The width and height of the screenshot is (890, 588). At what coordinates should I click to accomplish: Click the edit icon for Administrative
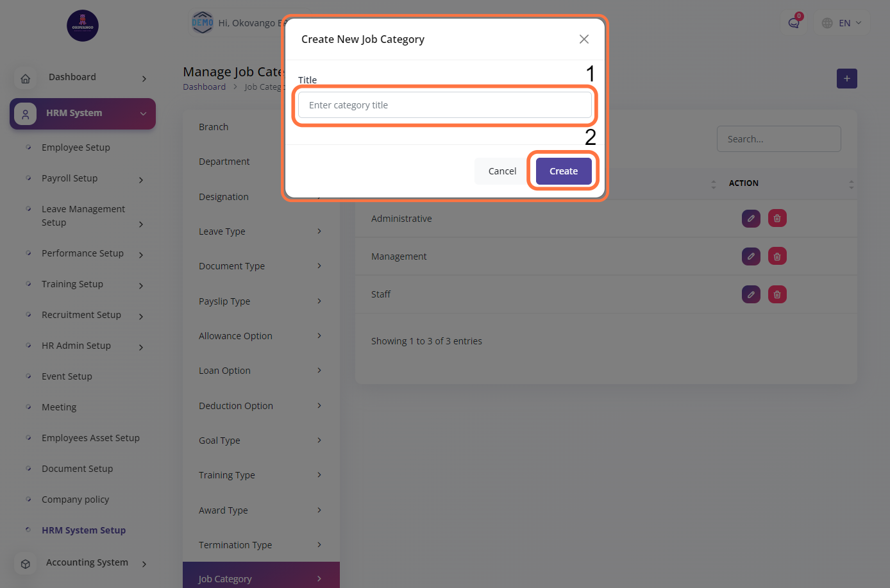pyautogui.click(x=751, y=219)
